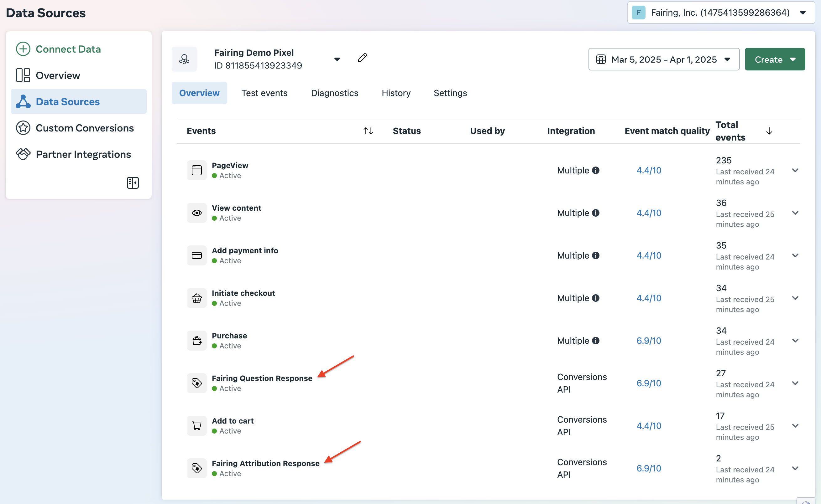Sort the Events column with arrows icon
This screenshot has width=821, height=504.
(x=368, y=131)
